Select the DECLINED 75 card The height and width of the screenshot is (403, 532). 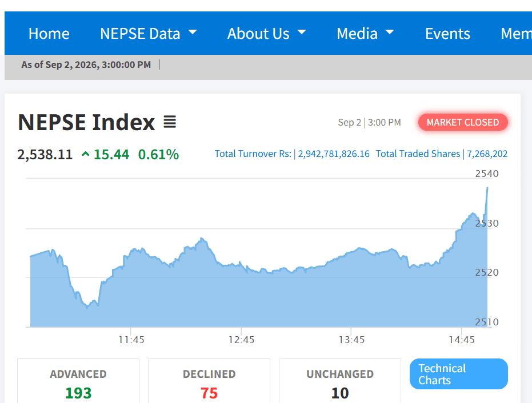(x=209, y=381)
